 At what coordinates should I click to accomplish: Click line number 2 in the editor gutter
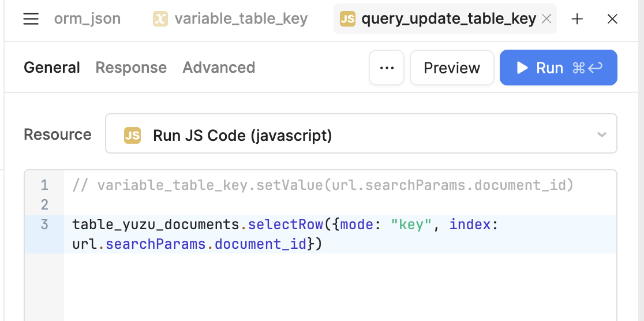tap(44, 205)
